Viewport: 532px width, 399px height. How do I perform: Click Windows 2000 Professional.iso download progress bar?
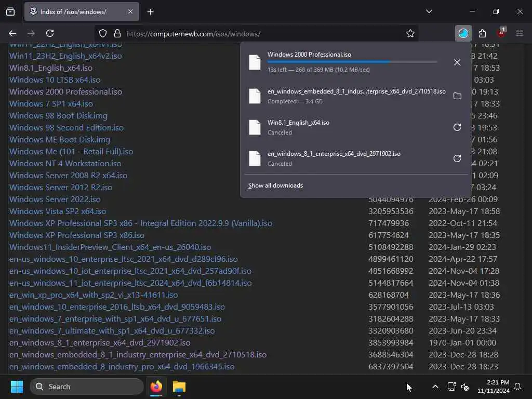coord(352,62)
